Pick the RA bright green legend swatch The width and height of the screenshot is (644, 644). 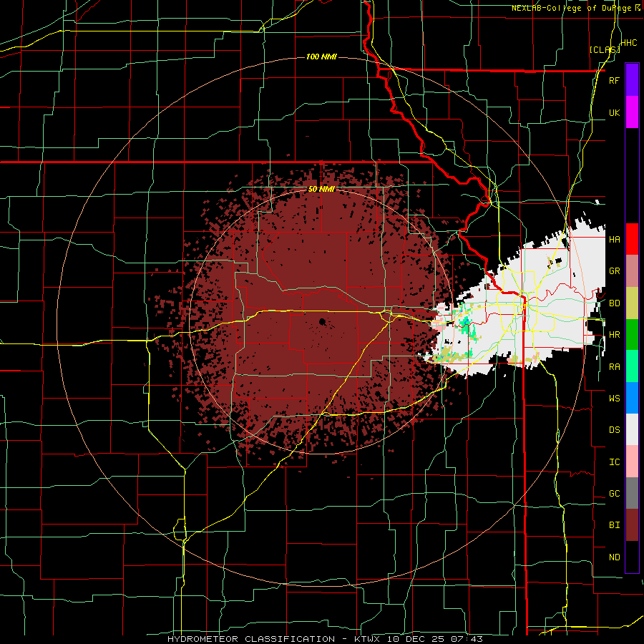pos(632,366)
